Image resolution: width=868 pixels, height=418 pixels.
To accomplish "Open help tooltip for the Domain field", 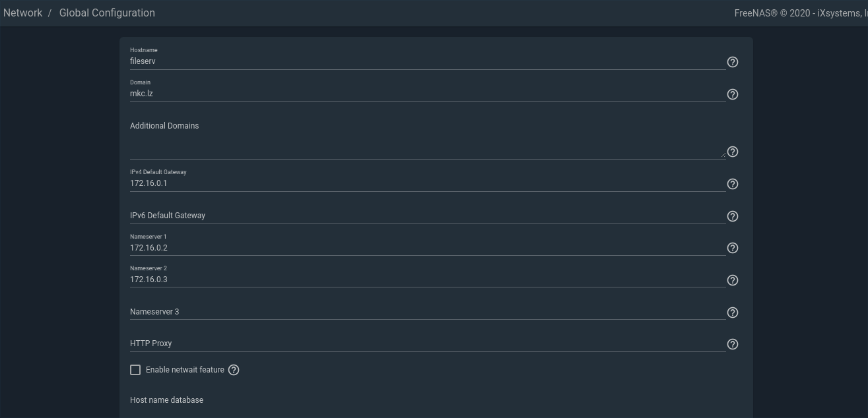I will click(732, 94).
